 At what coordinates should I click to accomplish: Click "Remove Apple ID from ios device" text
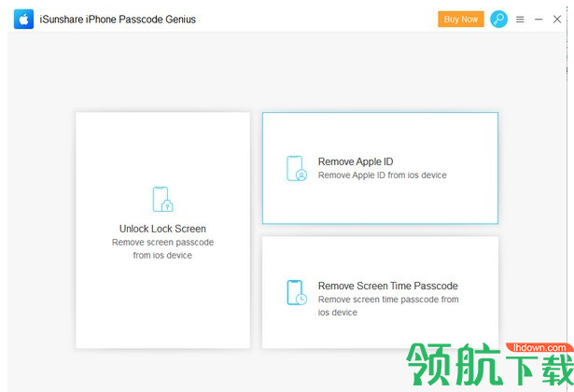point(382,175)
